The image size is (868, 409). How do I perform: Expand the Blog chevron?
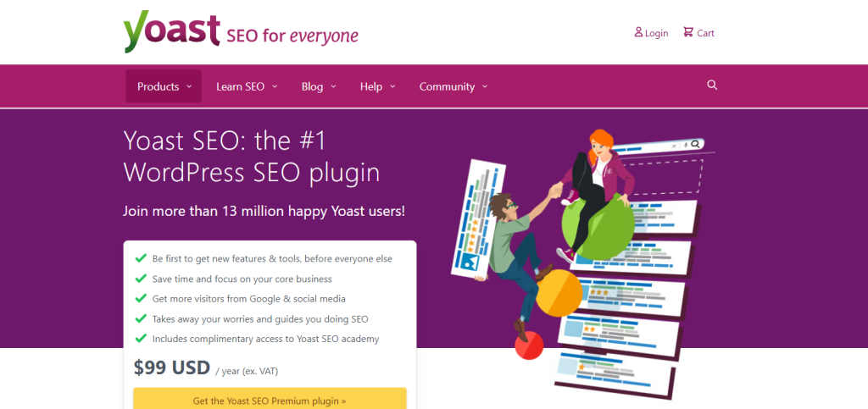coord(333,86)
